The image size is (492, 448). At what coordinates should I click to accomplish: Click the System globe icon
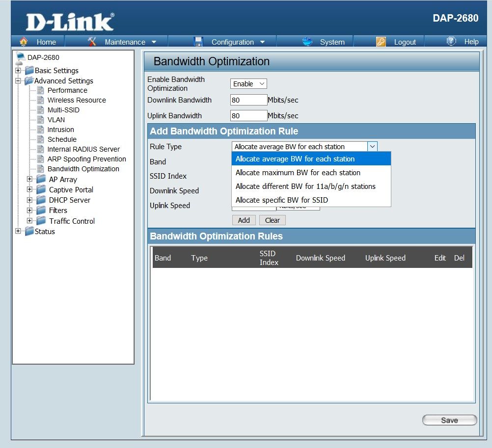(x=307, y=41)
